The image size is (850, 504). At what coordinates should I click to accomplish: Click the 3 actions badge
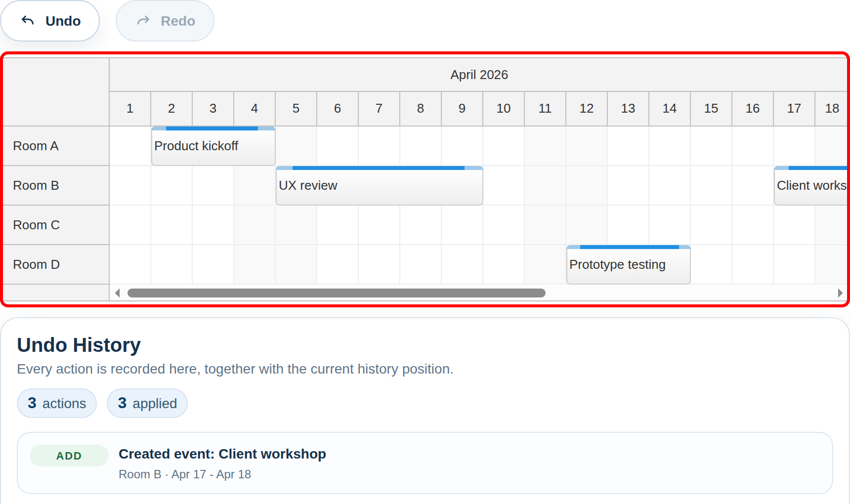tap(56, 403)
